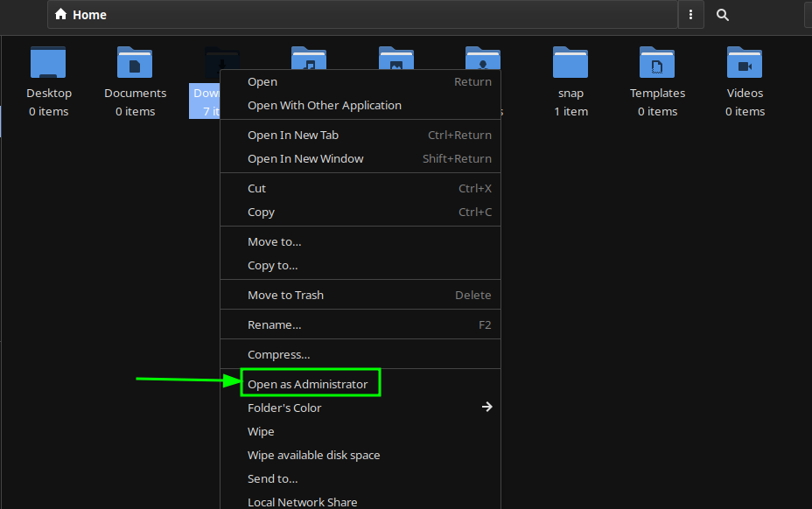Open the Templates folder icon
812x509 pixels.
click(x=657, y=62)
